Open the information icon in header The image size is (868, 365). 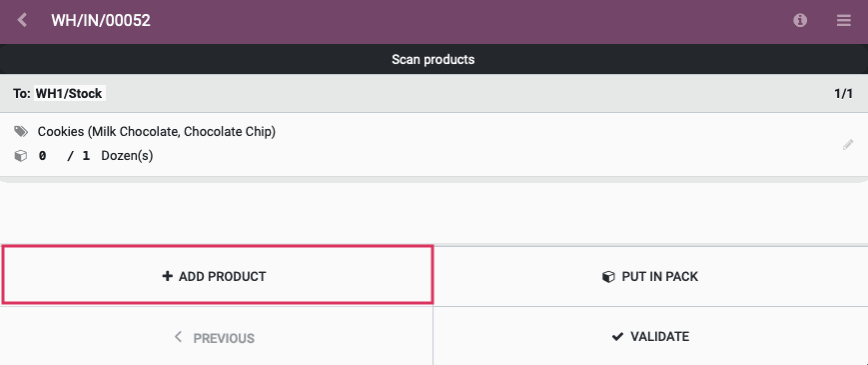[800, 20]
